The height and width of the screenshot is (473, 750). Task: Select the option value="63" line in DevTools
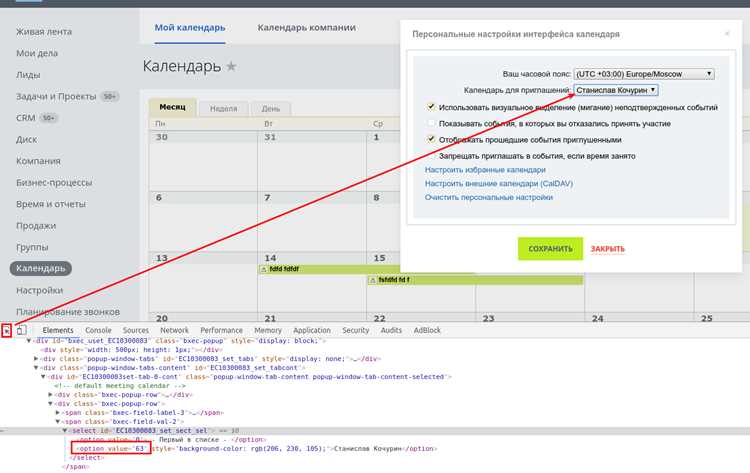pyautogui.click(x=256, y=449)
